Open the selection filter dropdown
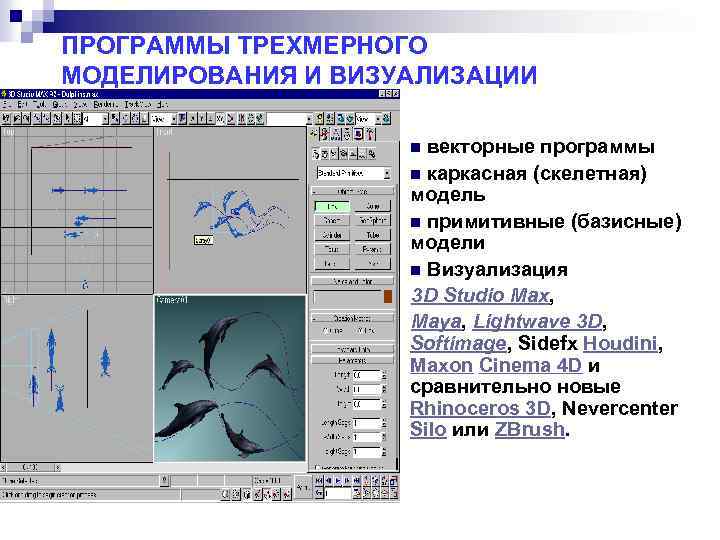Viewport: 720px width, 540px height. click(95, 119)
